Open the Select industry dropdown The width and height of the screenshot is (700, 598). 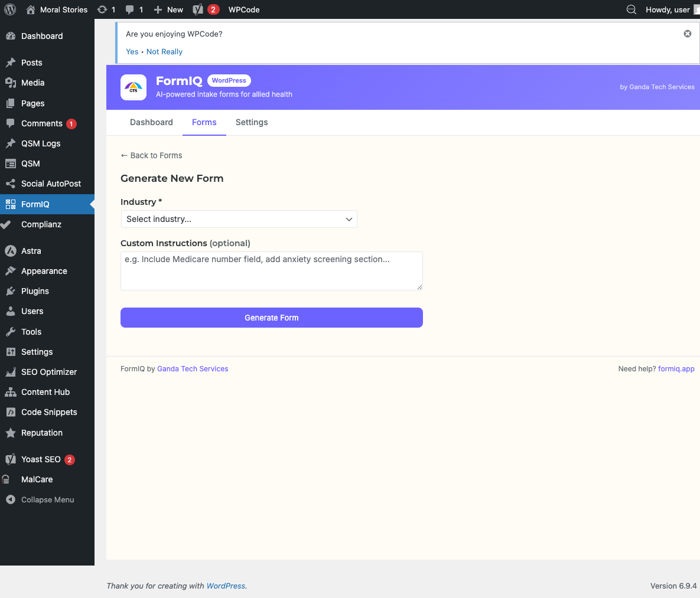pyautogui.click(x=239, y=219)
